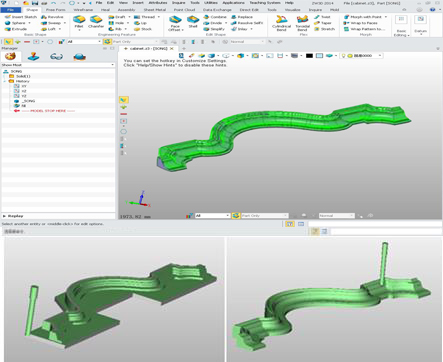
Task: Click the black background color swatch
Action: tap(309, 56)
